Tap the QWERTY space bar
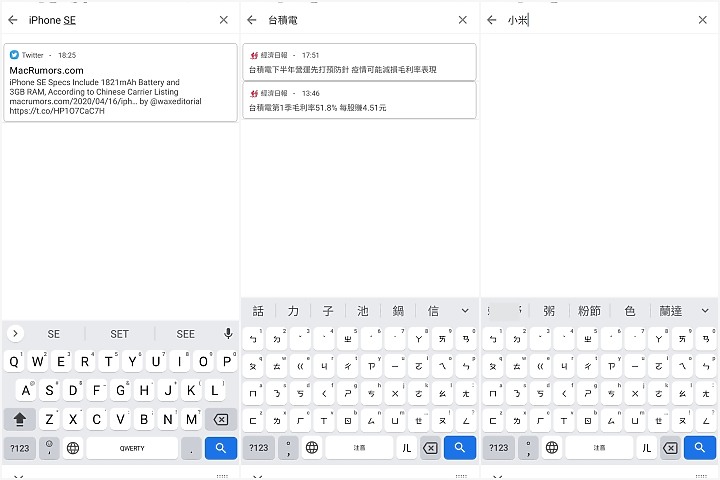 (132, 448)
